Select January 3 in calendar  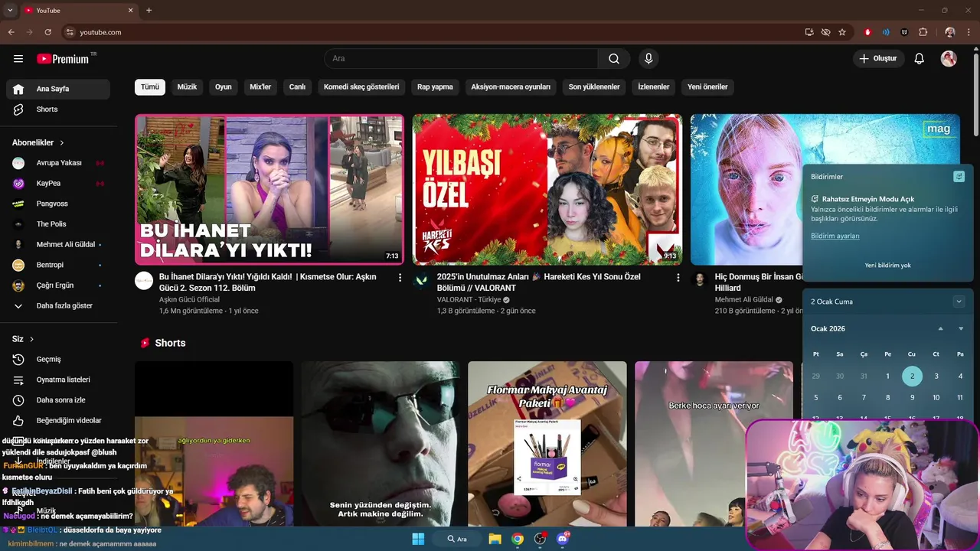(x=936, y=377)
